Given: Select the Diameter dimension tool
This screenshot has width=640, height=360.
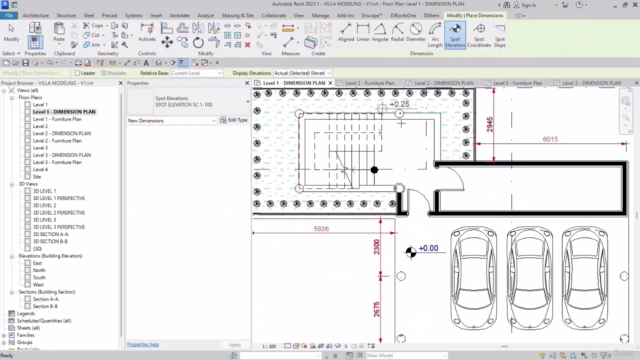Looking at the screenshot, I should [416, 32].
